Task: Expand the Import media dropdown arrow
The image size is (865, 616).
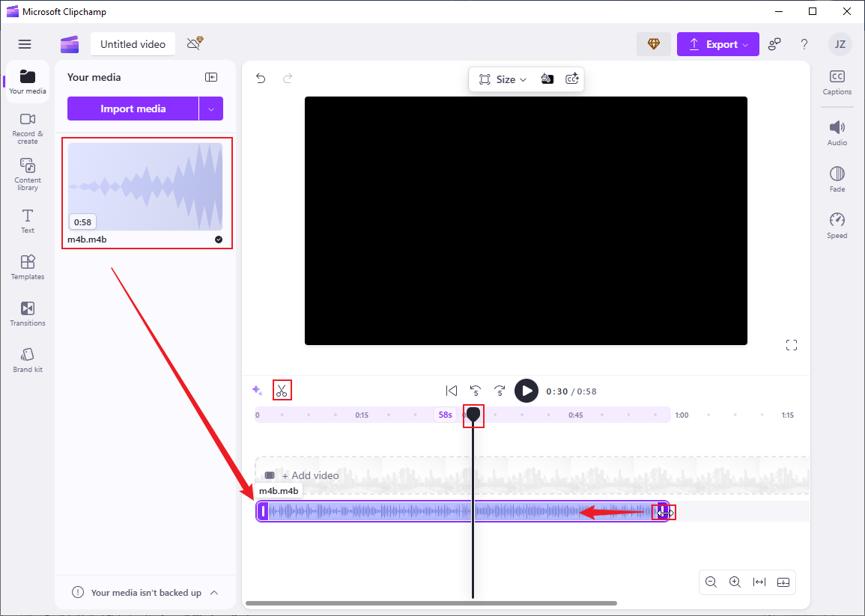Action: click(x=211, y=109)
